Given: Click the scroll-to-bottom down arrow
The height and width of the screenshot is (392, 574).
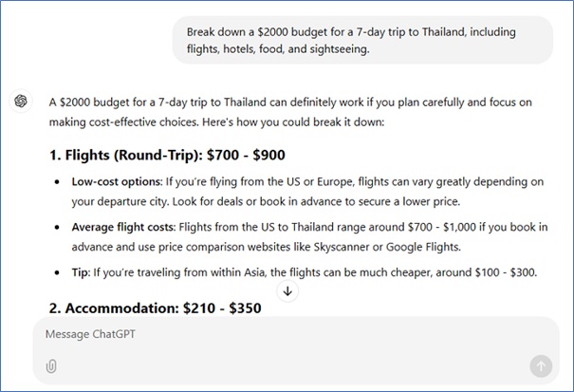Looking at the screenshot, I should click(x=287, y=291).
